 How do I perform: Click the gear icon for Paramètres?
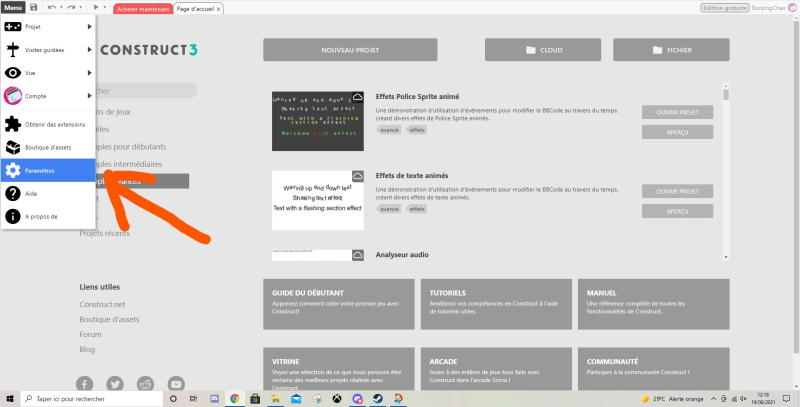13,171
